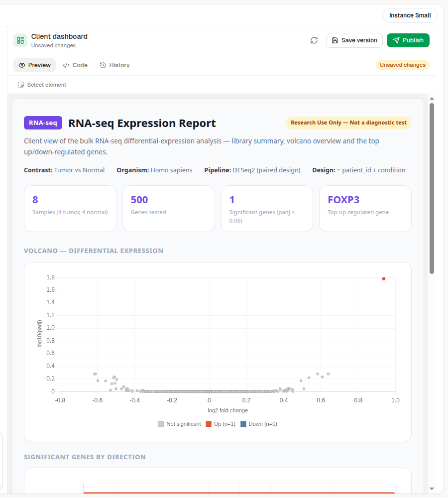Click the Contrast: Tumor vs Normal text
The height and width of the screenshot is (498, 448).
64,170
